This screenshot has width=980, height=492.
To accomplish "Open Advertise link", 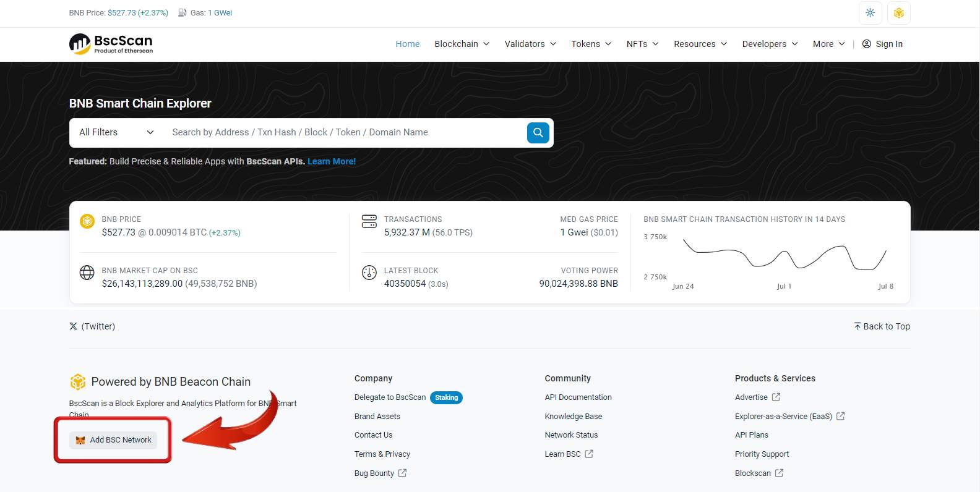I will (751, 397).
